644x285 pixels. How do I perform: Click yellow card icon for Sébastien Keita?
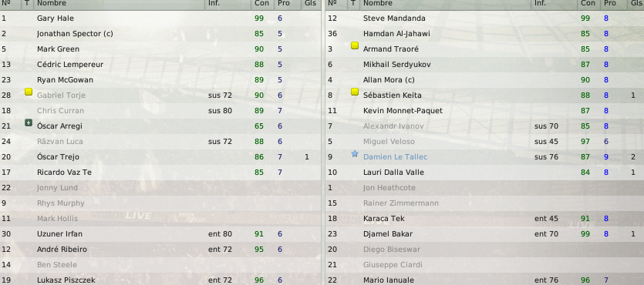click(x=355, y=92)
